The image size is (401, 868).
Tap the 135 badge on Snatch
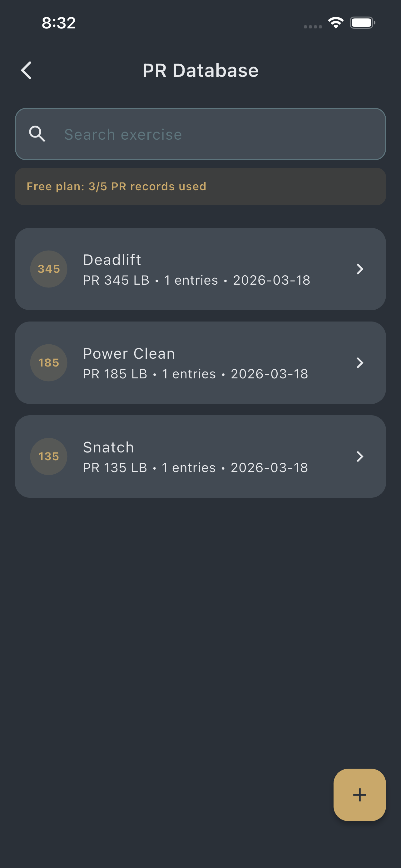click(48, 456)
